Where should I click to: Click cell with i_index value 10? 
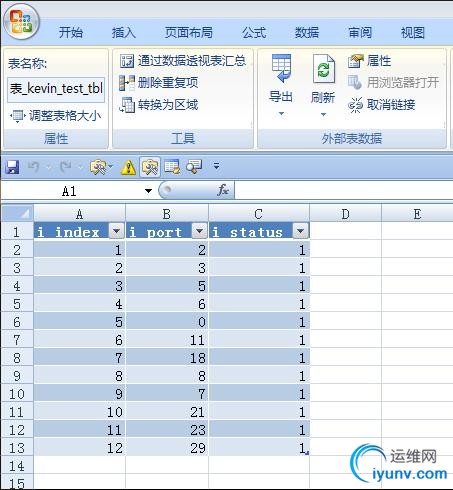[x=79, y=412]
